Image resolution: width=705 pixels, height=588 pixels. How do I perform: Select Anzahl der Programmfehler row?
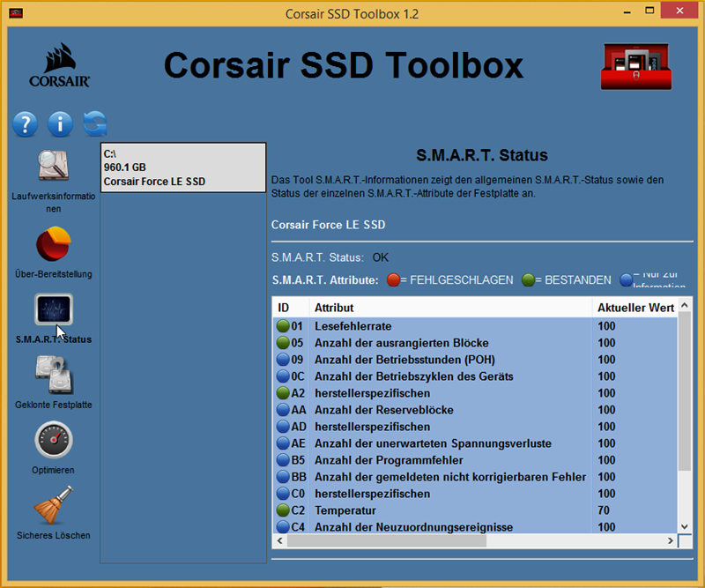475,460
